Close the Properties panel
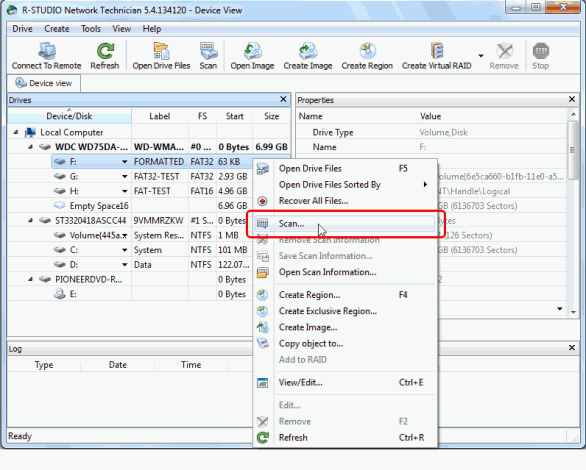The image size is (586, 470). pyautogui.click(x=571, y=99)
